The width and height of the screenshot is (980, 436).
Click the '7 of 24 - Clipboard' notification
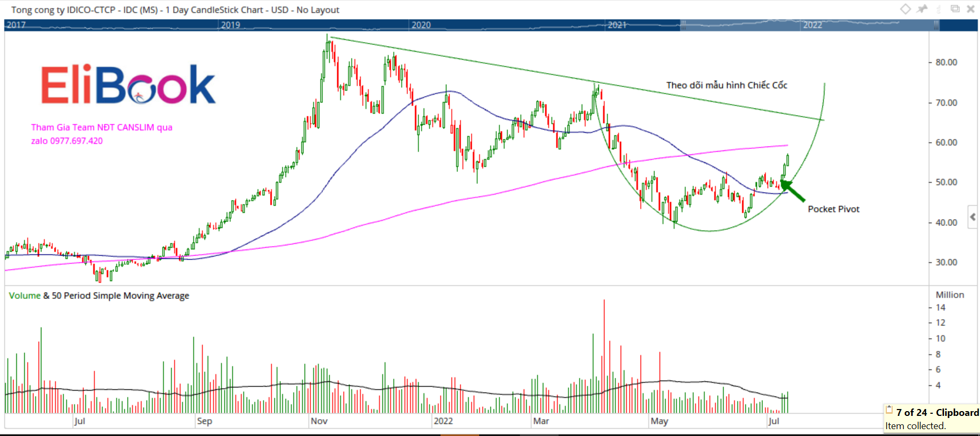[x=937, y=413]
